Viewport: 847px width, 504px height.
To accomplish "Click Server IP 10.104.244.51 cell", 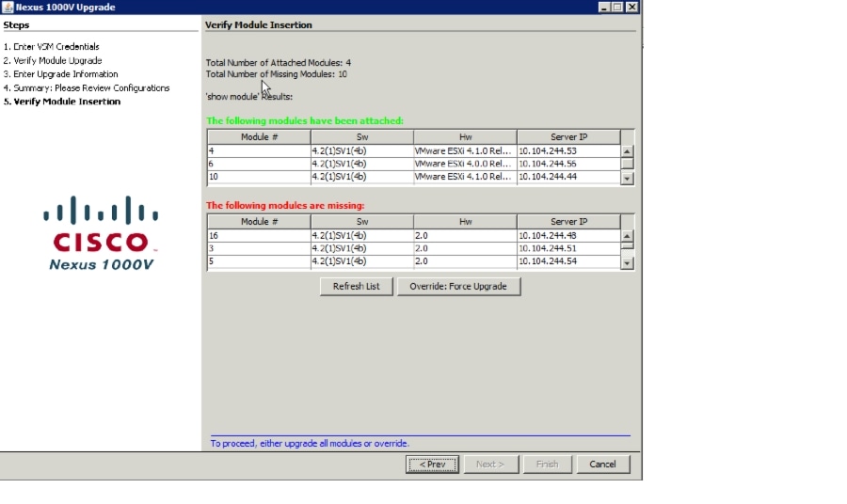I will (x=568, y=248).
